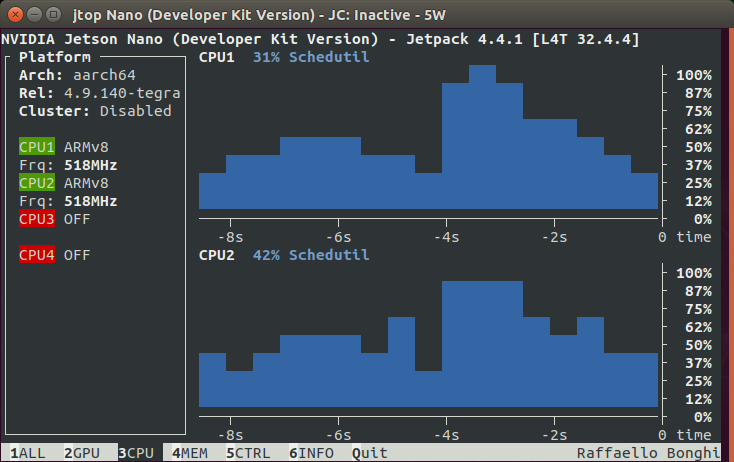734x462 pixels.
Task: Click the NVIDIA Jetson Nano header line
Action: 320,39
